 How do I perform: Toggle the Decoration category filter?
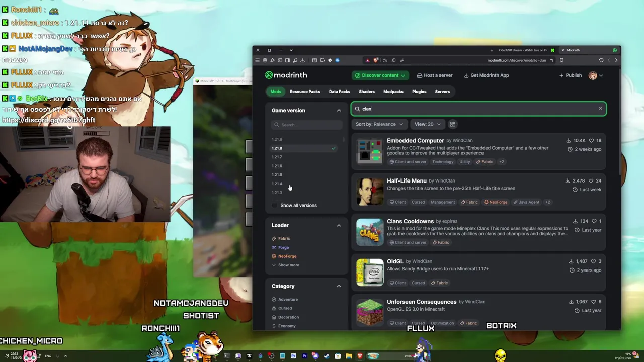285,317
